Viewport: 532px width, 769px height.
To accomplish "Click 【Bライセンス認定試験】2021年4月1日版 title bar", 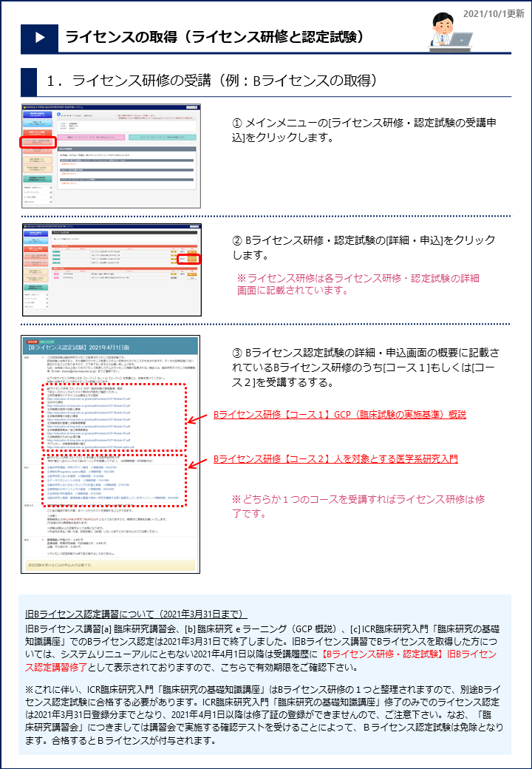I will coord(111,346).
